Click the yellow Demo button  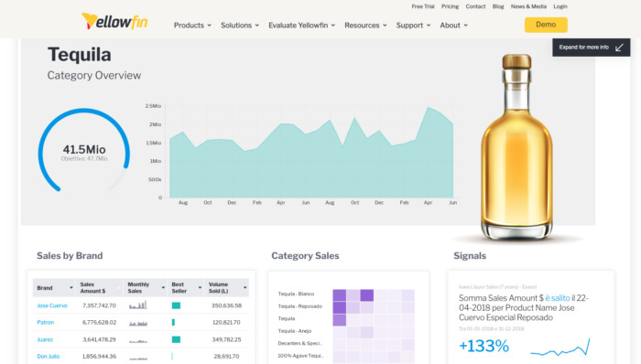click(546, 25)
